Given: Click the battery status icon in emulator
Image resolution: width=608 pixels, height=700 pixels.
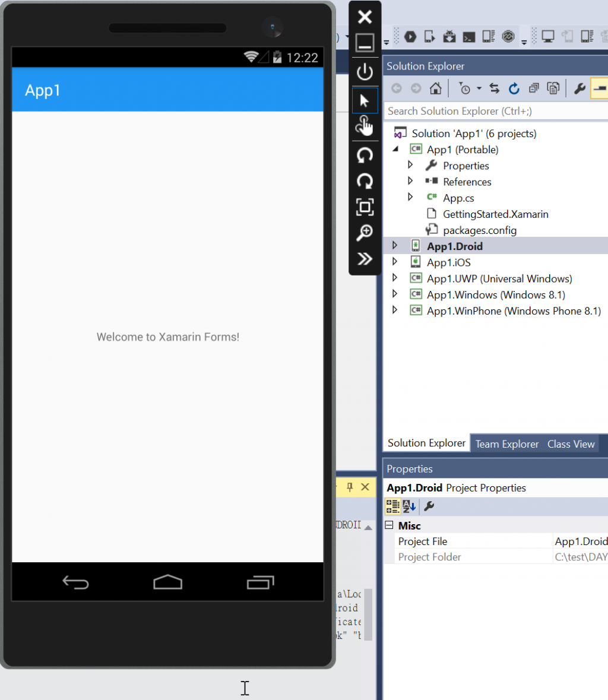Looking at the screenshot, I should [277, 56].
